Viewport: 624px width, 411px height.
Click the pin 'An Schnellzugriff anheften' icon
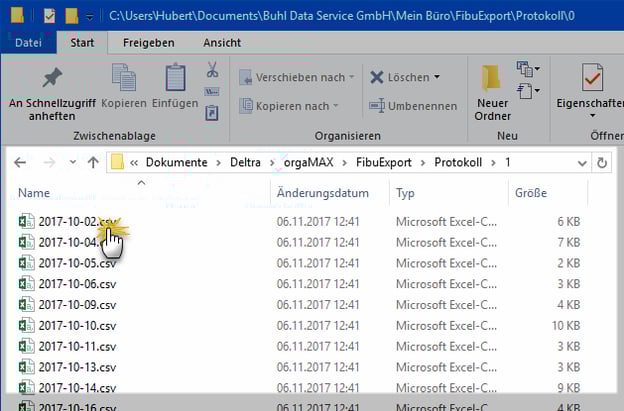51,80
